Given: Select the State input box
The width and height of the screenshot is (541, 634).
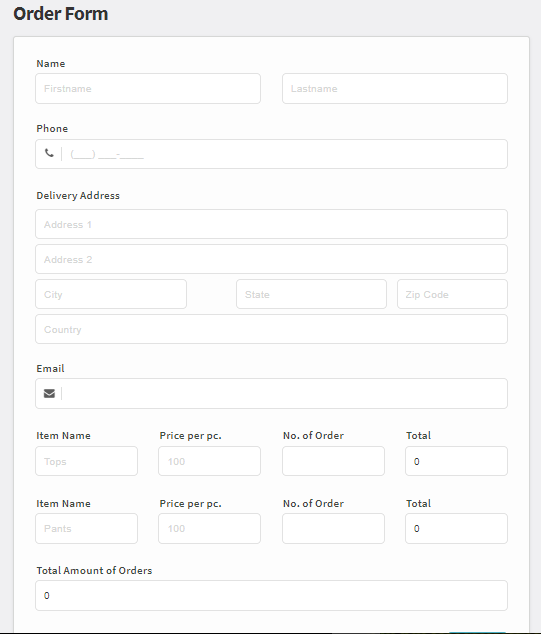Looking at the screenshot, I should (x=311, y=294).
